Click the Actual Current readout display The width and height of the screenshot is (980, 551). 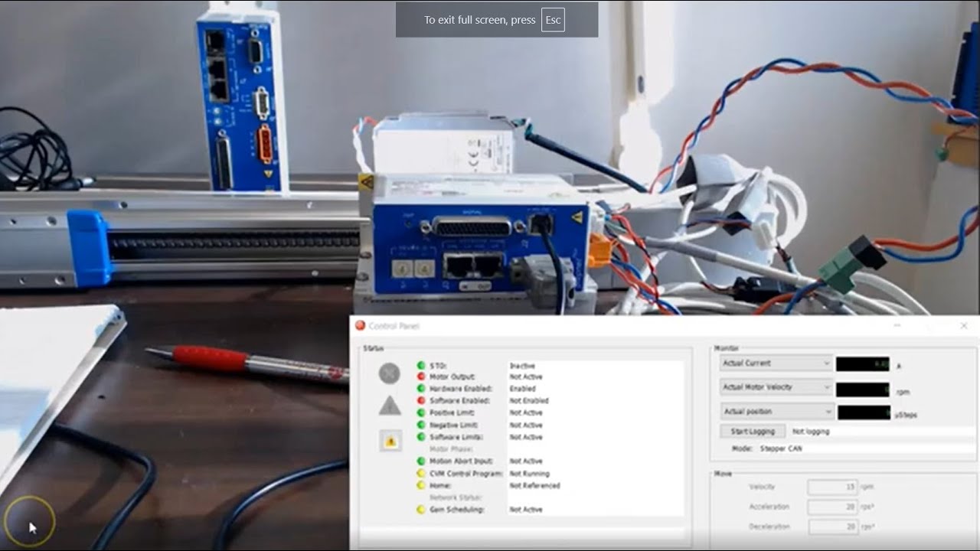coord(863,364)
